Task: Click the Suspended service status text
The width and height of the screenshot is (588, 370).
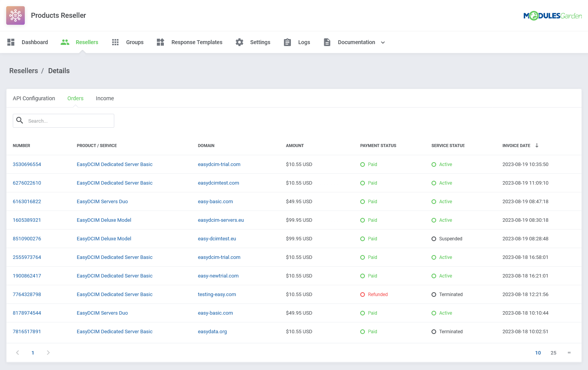Action: [451, 239]
